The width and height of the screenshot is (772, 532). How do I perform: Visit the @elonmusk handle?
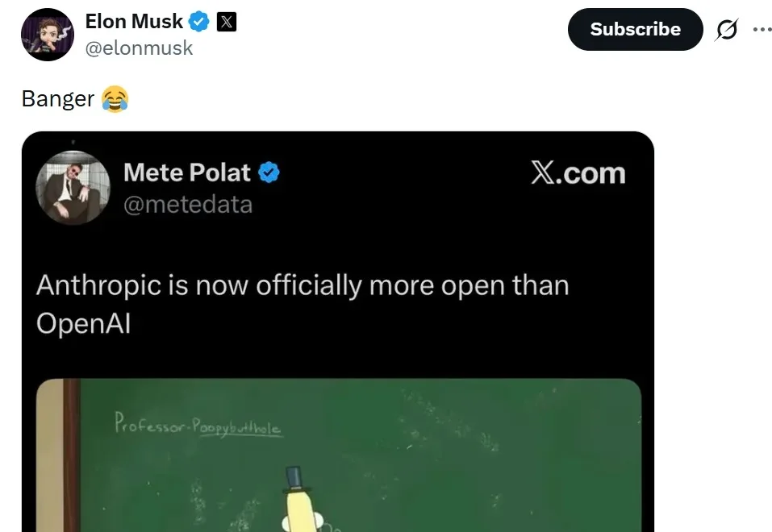pyautogui.click(x=139, y=48)
